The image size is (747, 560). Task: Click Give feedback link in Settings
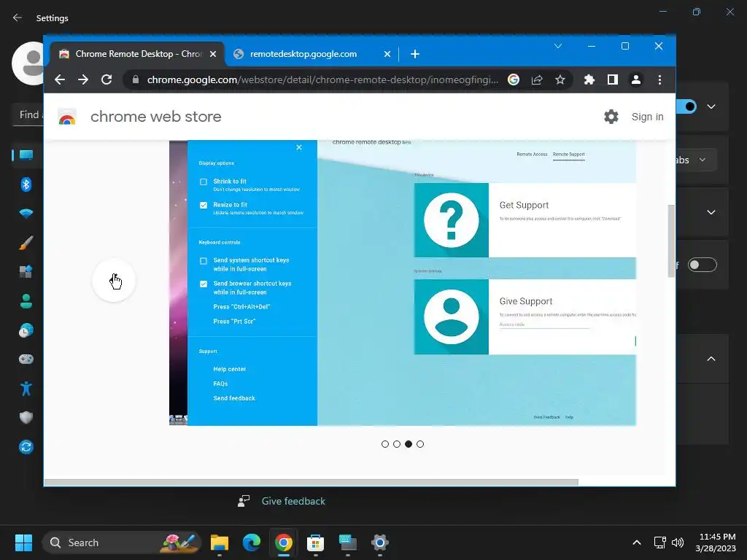click(x=293, y=501)
